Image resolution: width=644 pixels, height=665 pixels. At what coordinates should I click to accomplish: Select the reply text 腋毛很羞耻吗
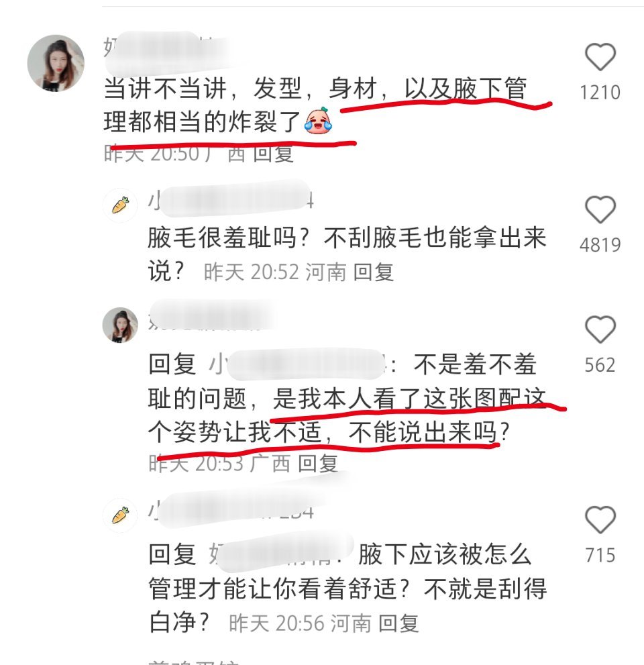pos(222,237)
